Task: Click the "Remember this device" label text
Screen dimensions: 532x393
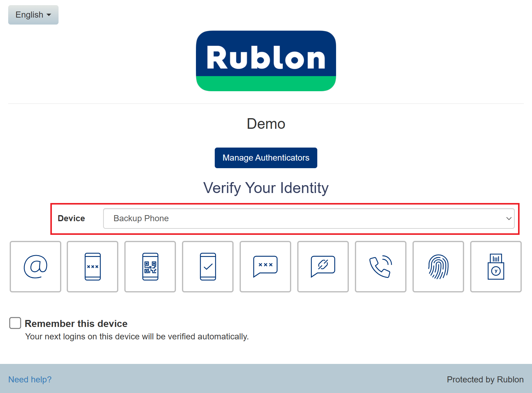Action: click(x=76, y=324)
